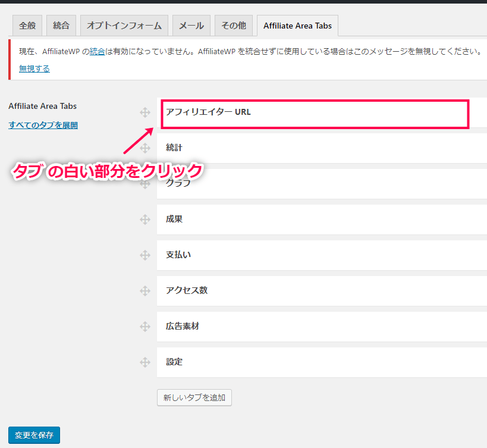Follow the 統合 link in the notice
The image size is (487, 448).
[x=97, y=51]
